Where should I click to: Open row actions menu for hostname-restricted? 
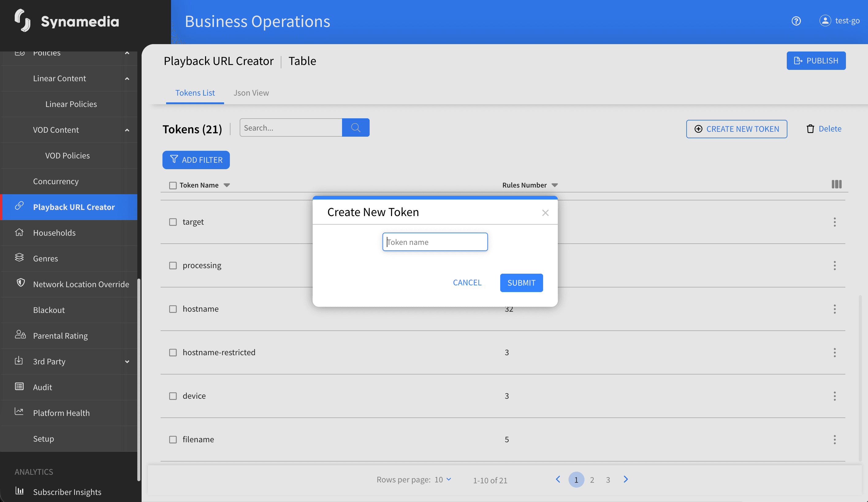834,352
